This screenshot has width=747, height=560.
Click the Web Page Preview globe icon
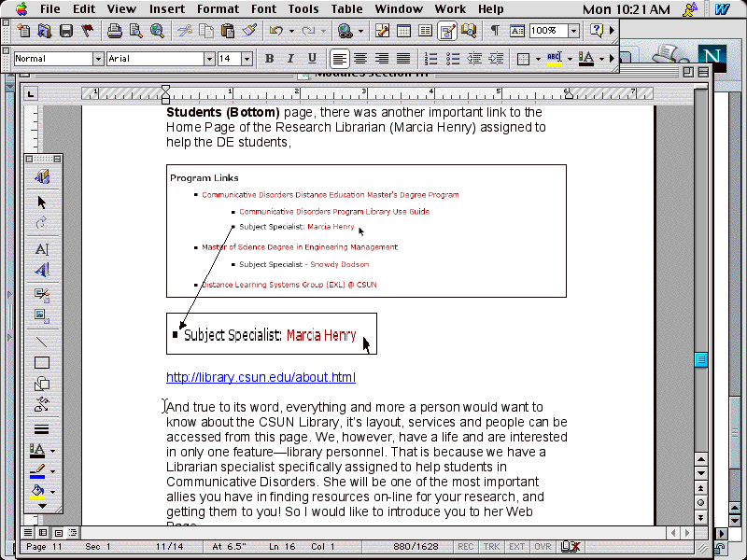click(x=157, y=31)
